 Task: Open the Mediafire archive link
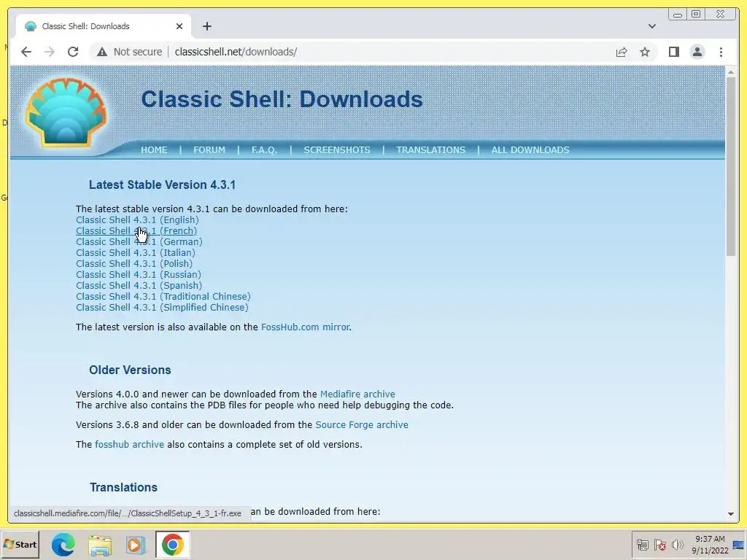click(357, 394)
